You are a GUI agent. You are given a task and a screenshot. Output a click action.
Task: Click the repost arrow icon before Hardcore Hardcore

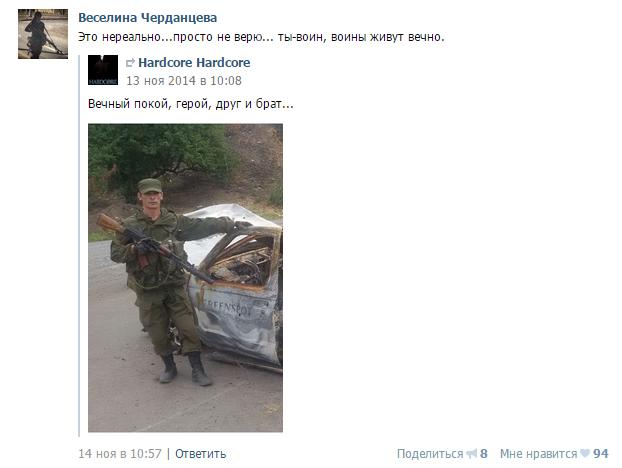pyautogui.click(x=130, y=63)
